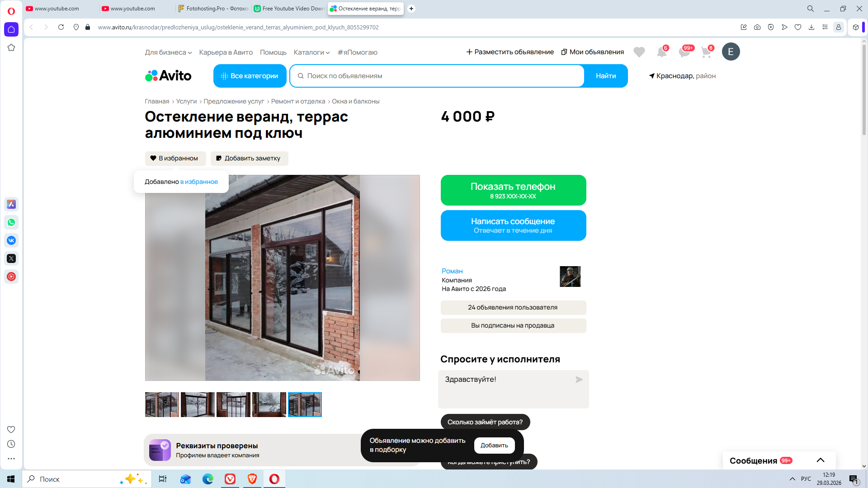The width and height of the screenshot is (868, 488).
Task: Toggle the 'В избранном' favorite button
Action: [x=175, y=159]
